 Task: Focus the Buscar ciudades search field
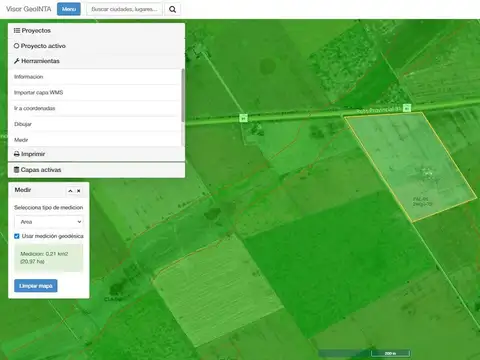tap(124, 9)
